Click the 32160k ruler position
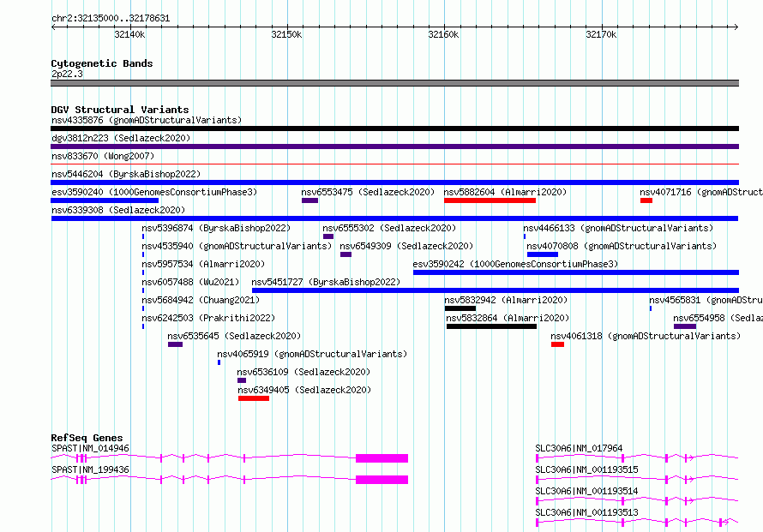This screenshot has width=763, height=532. 443,34
